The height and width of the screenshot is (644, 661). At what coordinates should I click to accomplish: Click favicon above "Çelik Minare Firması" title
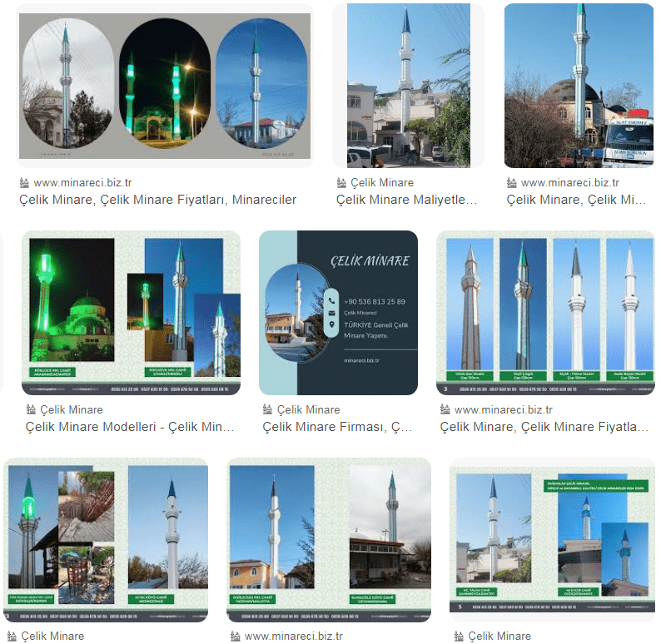267,409
